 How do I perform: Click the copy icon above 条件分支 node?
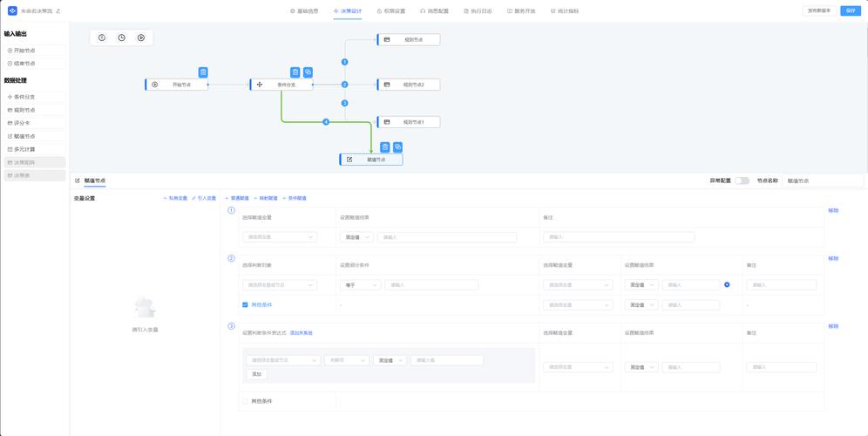pyautogui.click(x=308, y=72)
